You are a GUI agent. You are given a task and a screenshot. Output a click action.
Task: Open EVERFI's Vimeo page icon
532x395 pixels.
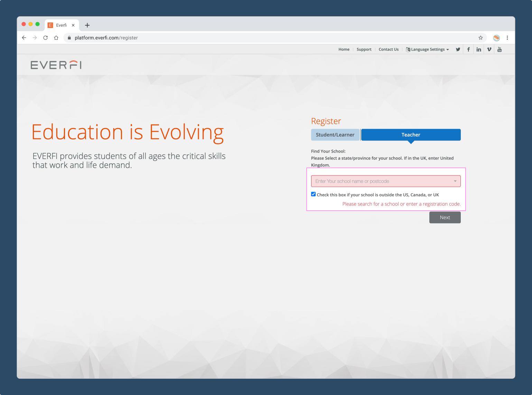[489, 49]
